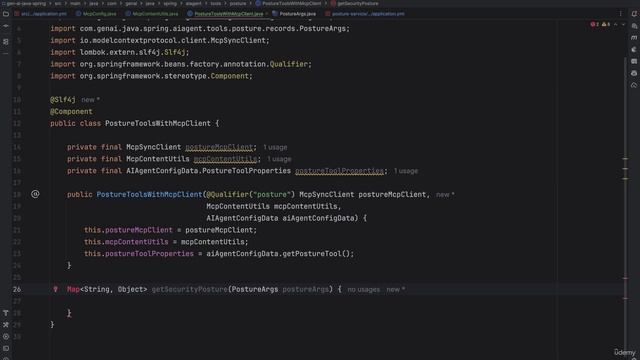The width and height of the screenshot is (640, 360).
Task: Switch to the first application.yml tab
Action: pyautogui.click(x=40, y=14)
